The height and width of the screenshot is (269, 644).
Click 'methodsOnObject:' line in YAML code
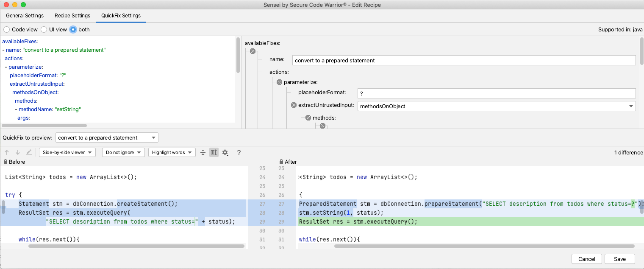pyautogui.click(x=35, y=92)
